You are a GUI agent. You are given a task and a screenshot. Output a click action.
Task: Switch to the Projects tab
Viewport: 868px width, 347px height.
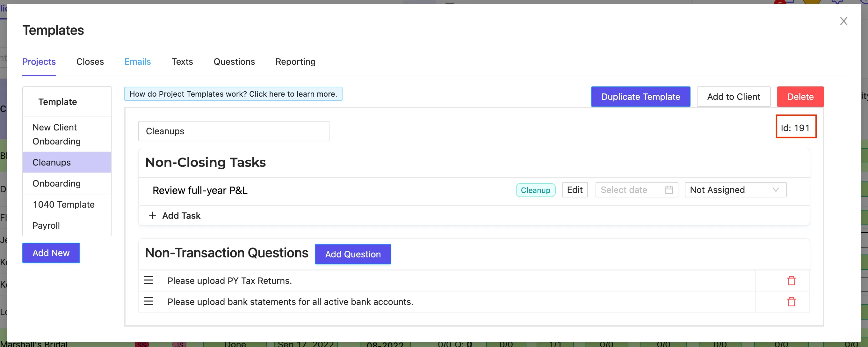coord(39,62)
